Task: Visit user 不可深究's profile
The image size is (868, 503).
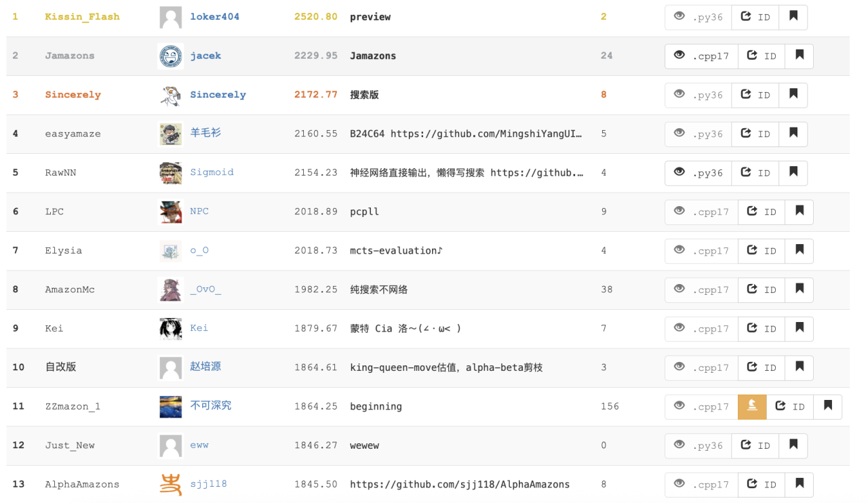Action: (211, 405)
